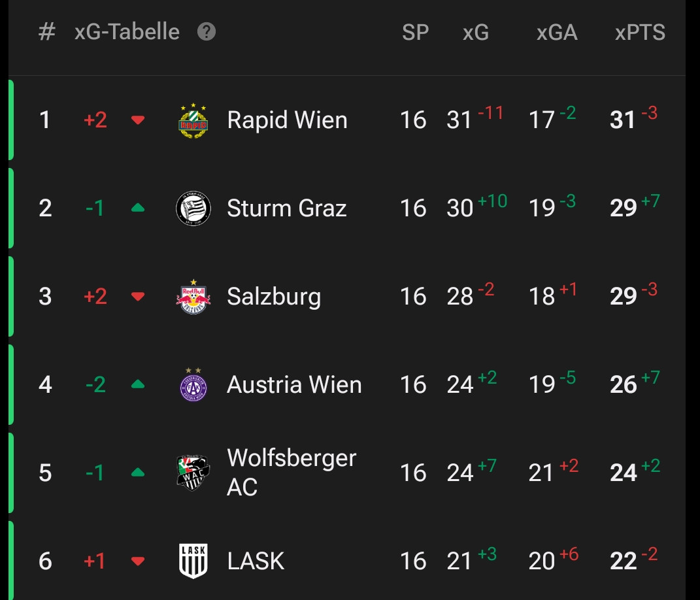Sort table by xGA column header
The image size is (700, 600).
(557, 33)
